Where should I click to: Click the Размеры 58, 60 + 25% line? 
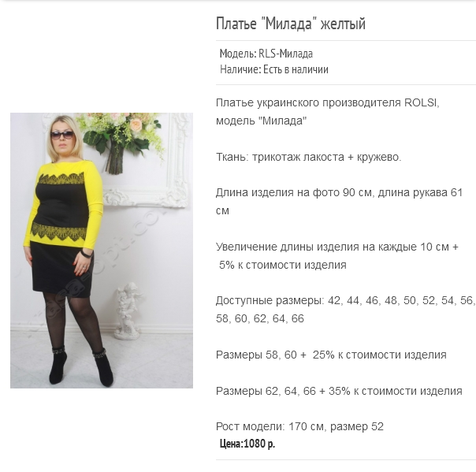point(331,355)
